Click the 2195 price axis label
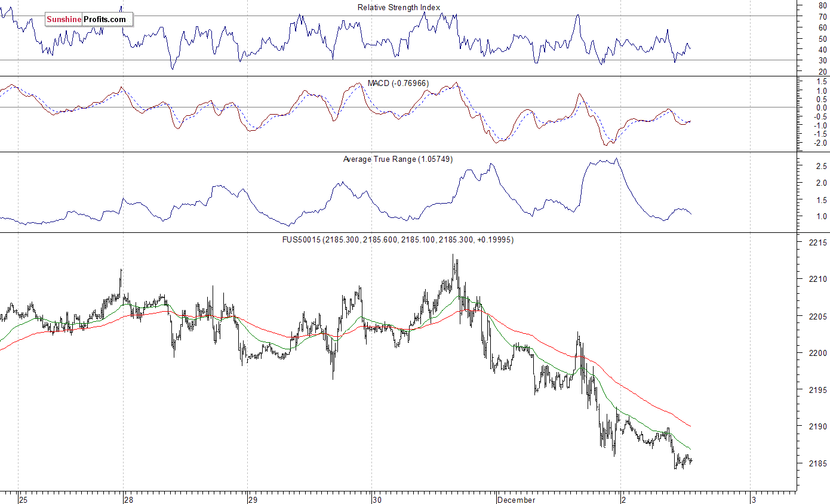 pos(819,390)
